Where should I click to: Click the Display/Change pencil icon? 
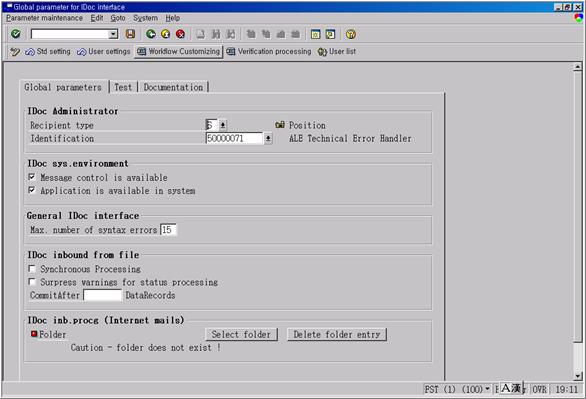click(x=15, y=52)
